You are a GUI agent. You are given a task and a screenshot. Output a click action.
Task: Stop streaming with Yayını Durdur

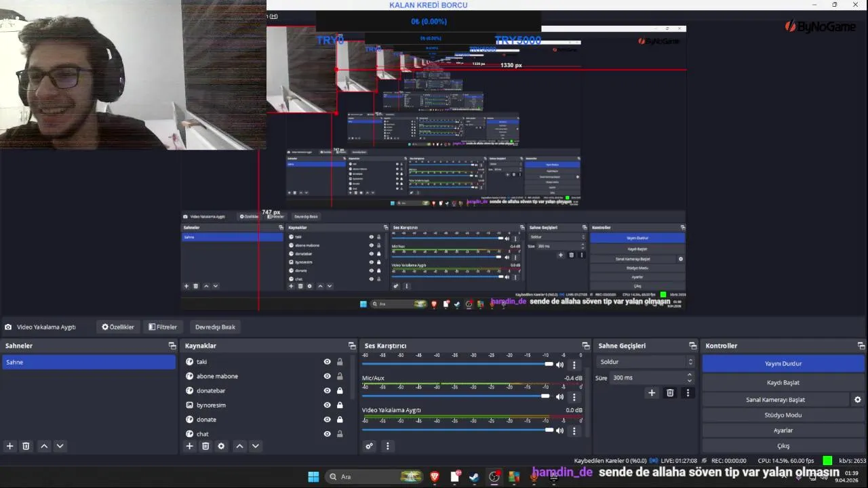783,363
